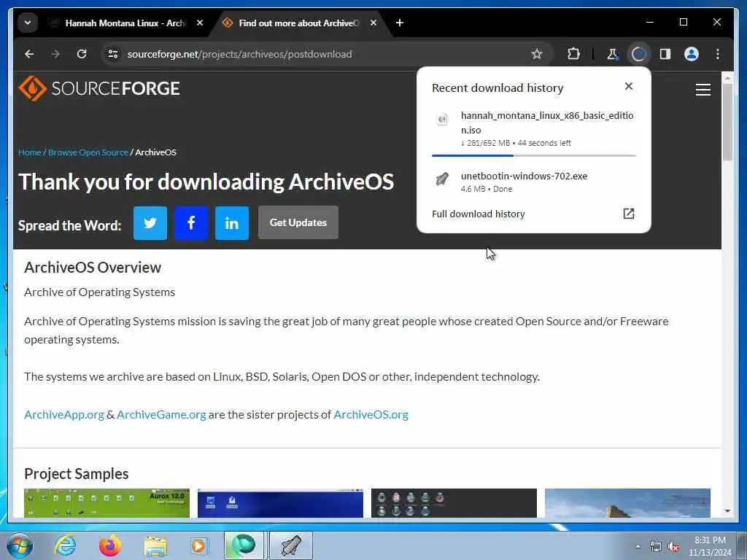Click hannah_montana_linux iso file icon
This screenshot has height=560, width=747.
pos(442,119)
